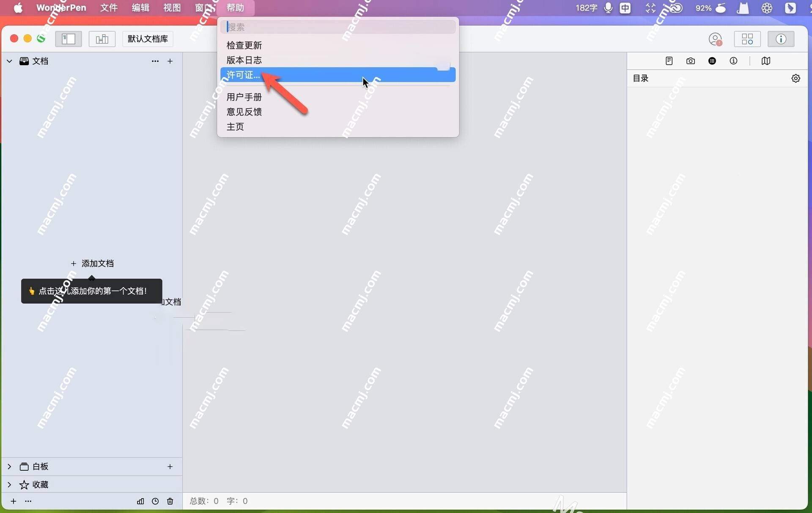This screenshot has width=812, height=513.
Task: Open 目录 settings gear
Action: point(796,79)
